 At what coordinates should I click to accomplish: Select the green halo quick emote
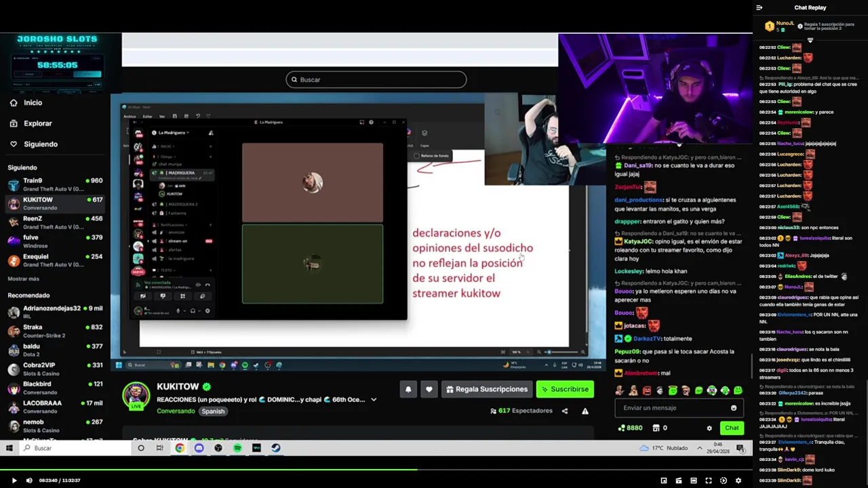(673, 390)
